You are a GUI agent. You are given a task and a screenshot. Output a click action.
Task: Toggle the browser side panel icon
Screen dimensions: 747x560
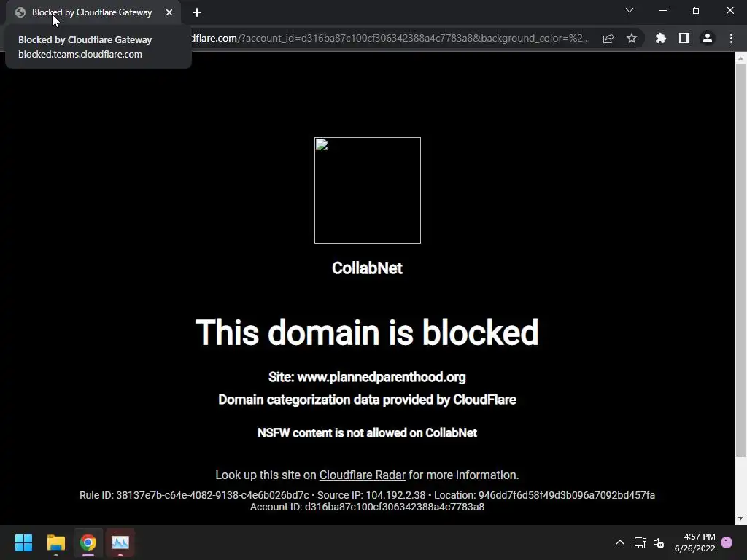[684, 38]
